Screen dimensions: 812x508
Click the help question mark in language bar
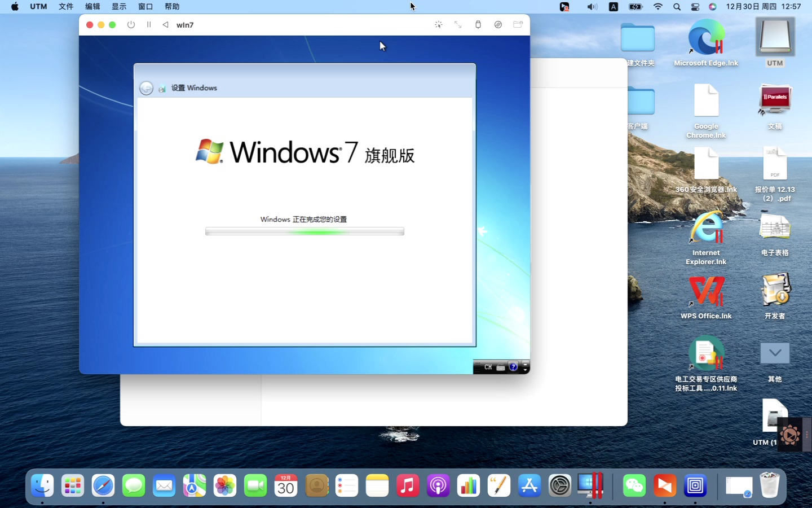513,367
